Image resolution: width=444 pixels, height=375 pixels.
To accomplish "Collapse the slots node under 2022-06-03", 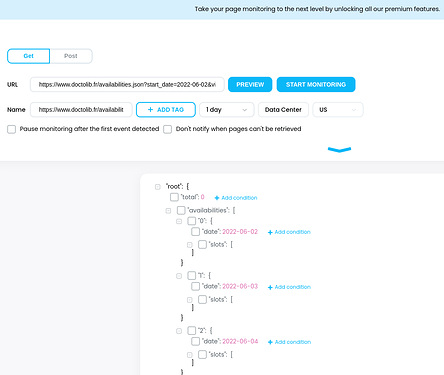I will tap(190, 300).
